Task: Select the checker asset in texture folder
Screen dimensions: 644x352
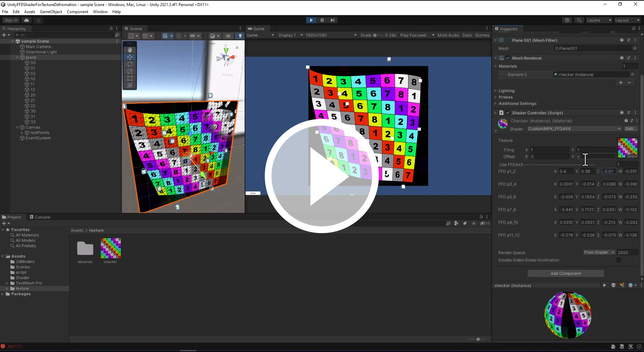Action: coord(110,251)
